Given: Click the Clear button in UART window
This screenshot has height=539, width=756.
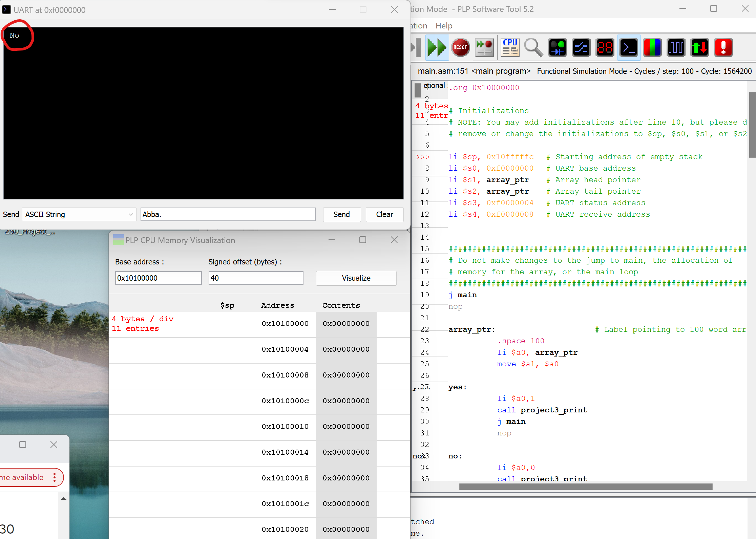Looking at the screenshot, I should (384, 214).
